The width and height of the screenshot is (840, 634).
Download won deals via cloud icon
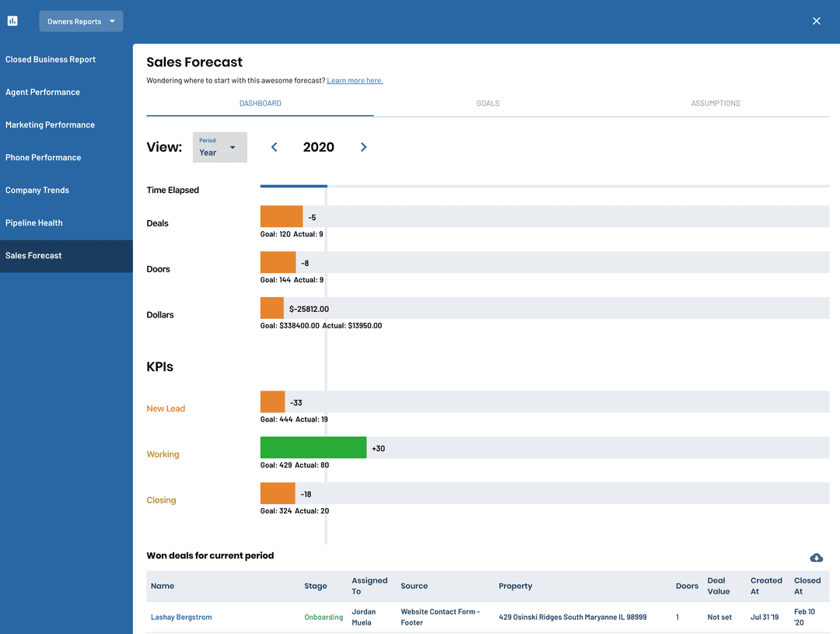816,557
